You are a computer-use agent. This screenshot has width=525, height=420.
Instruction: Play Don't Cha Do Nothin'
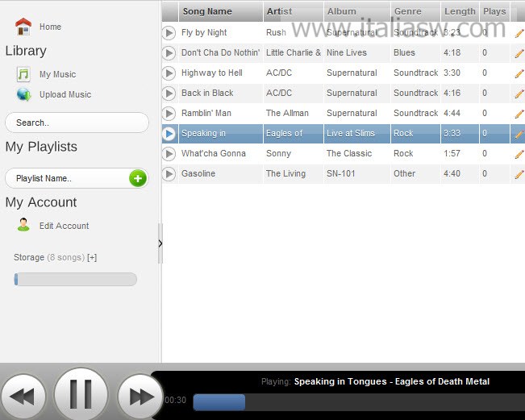click(x=169, y=53)
